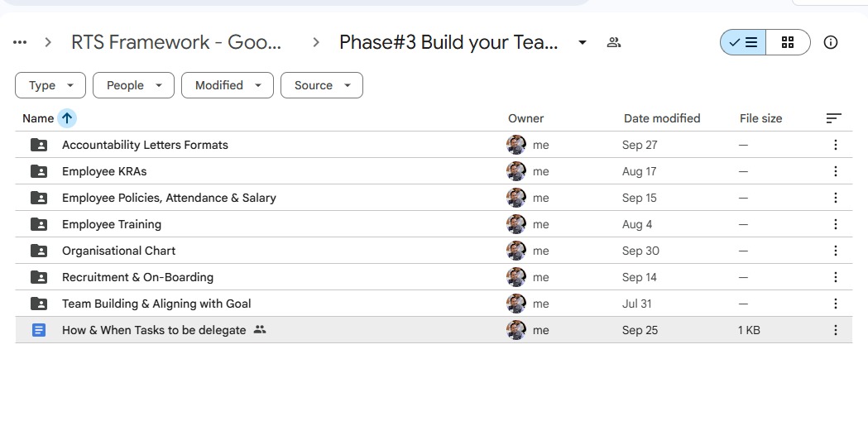
Task: Open the view details info icon
Action: click(x=831, y=42)
